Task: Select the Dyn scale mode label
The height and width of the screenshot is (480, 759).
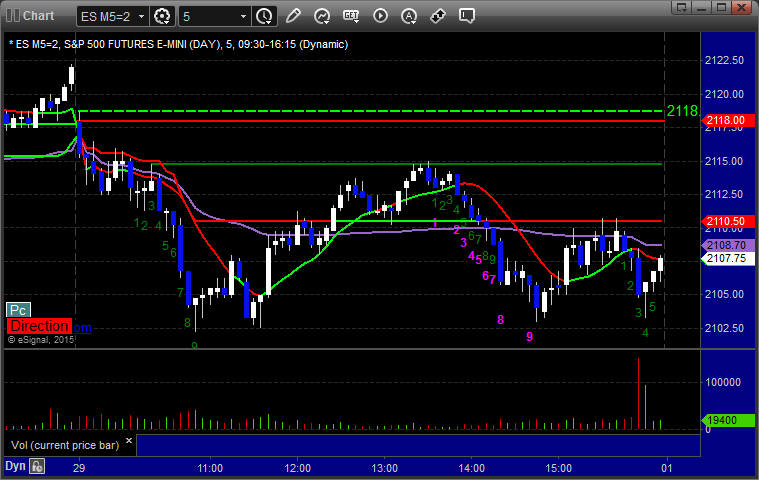Action: (x=15, y=466)
